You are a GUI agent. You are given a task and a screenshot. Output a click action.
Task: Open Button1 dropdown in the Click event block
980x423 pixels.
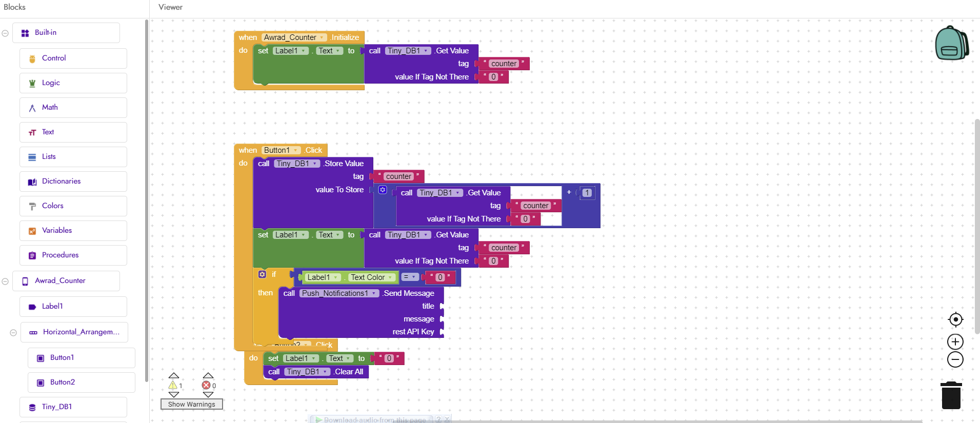pyautogui.click(x=281, y=150)
